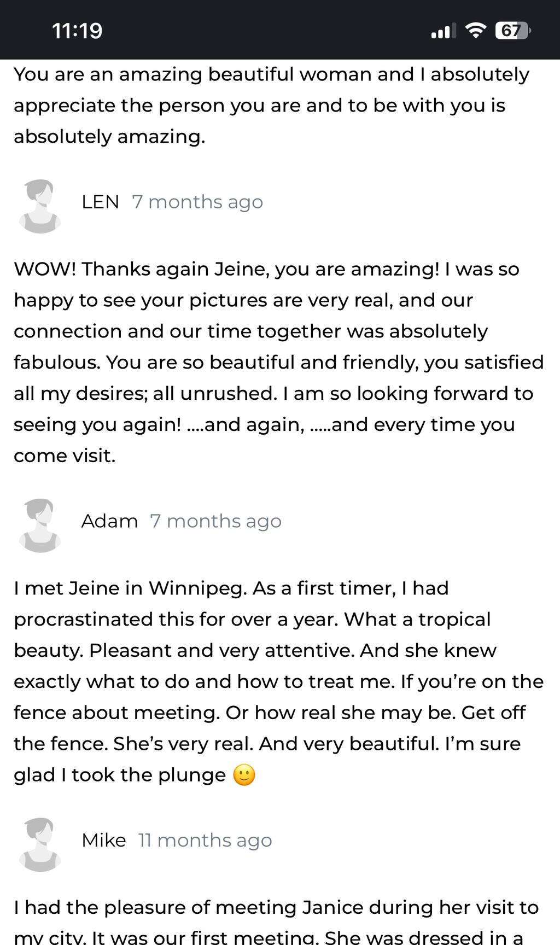This screenshot has width=560, height=945.
Task: Tap Mike's avatar icon
Action: click(40, 845)
